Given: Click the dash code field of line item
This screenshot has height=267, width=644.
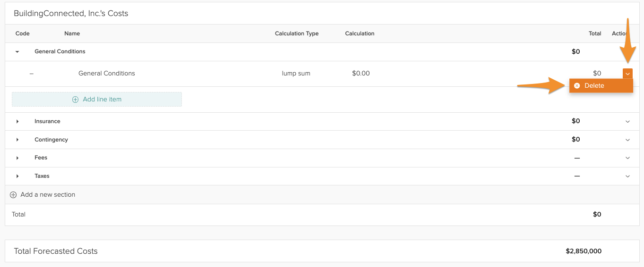Looking at the screenshot, I should coord(32,74).
